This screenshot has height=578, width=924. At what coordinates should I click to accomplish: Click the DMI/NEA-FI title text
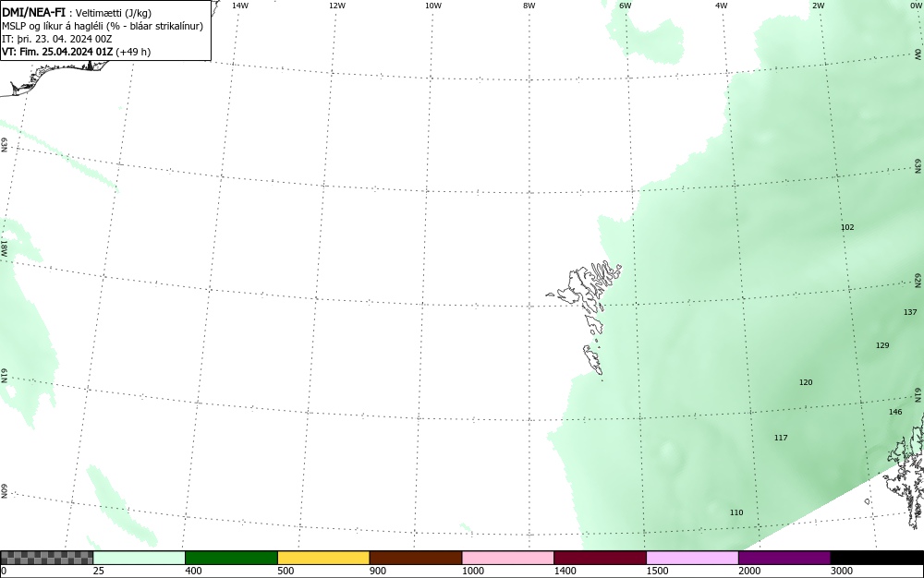pyautogui.click(x=33, y=12)
